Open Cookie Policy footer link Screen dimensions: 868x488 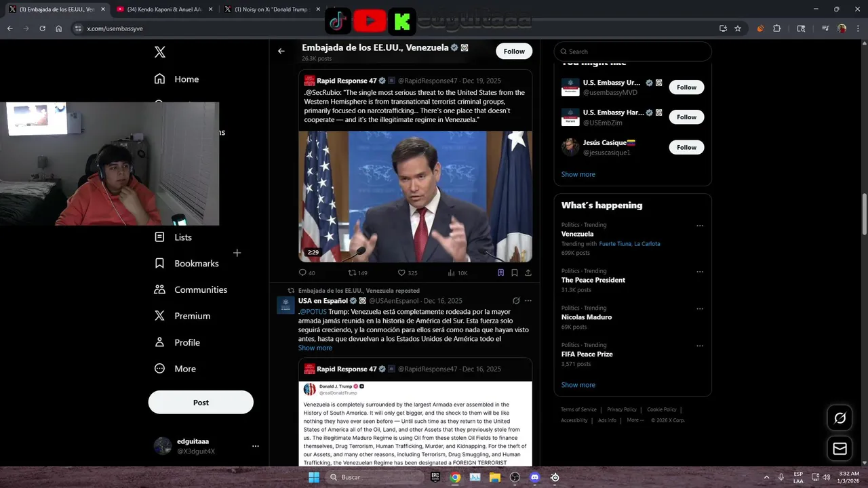[662, 409]
